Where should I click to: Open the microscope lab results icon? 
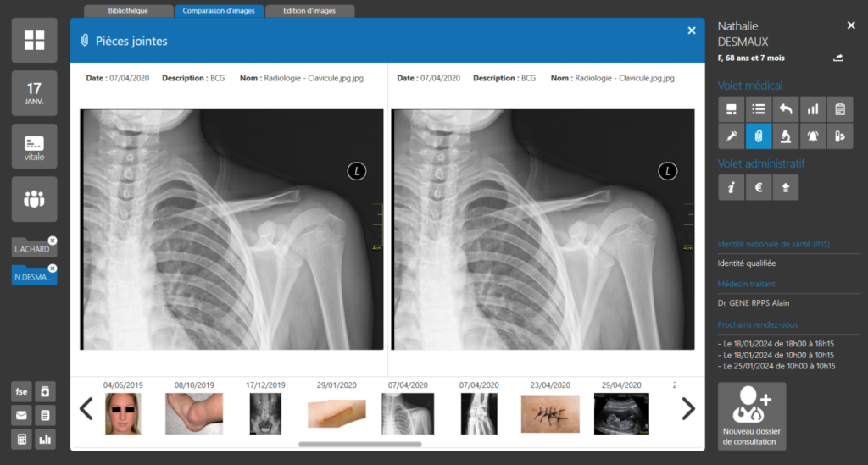pyautogui.click(x=786, y=136)
